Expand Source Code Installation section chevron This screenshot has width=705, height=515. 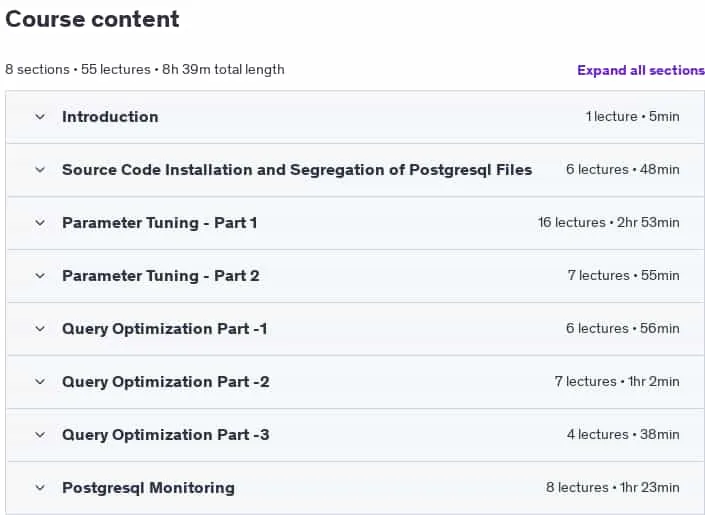(x=40, y=170)
